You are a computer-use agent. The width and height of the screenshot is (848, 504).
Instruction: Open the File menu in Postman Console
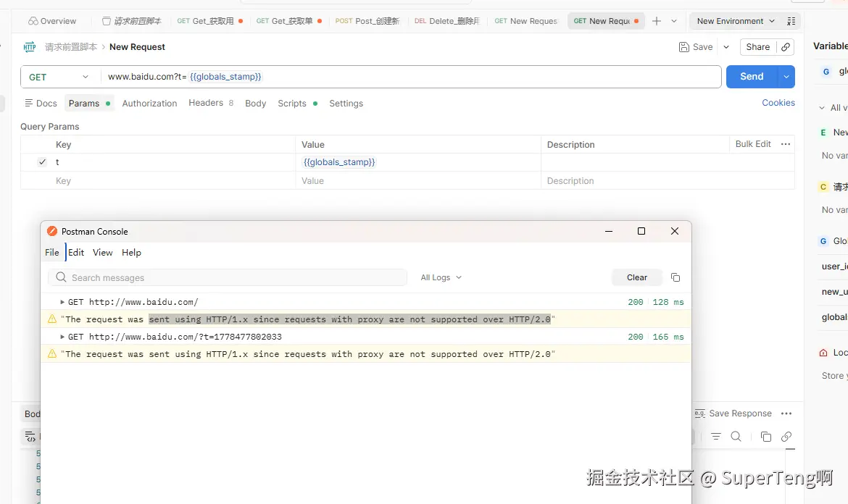pyautogui.click(x=52, y=252)
